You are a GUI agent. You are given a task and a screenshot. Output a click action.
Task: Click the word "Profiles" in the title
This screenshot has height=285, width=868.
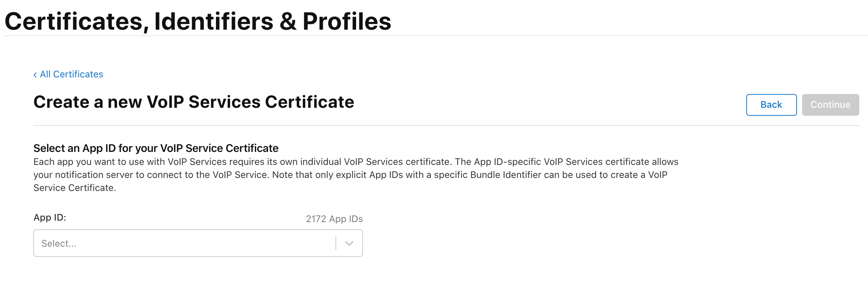(347, 21)
